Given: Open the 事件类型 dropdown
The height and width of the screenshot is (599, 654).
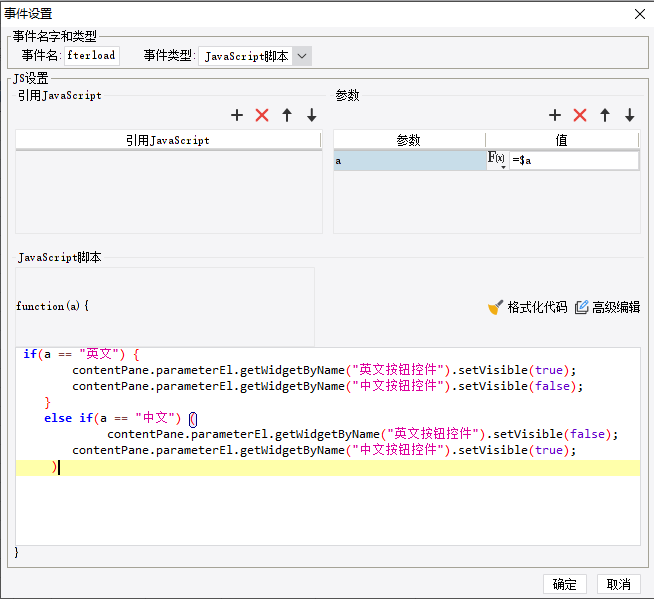Looking at the screenshot, I should click(302, 56).
